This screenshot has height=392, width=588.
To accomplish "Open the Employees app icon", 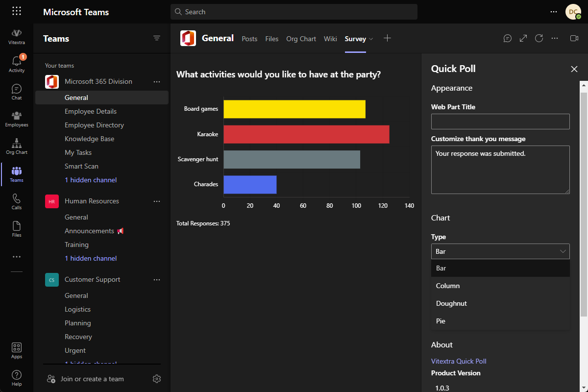I will (17, 119).
